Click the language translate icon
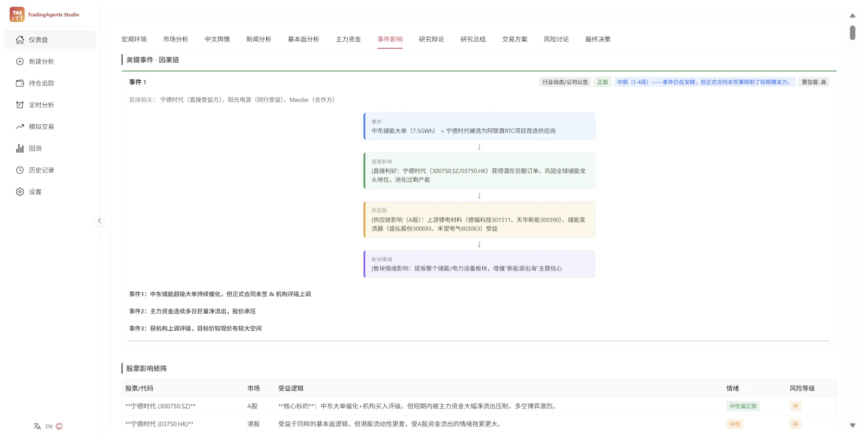868x441 pixels. point(37,426)
